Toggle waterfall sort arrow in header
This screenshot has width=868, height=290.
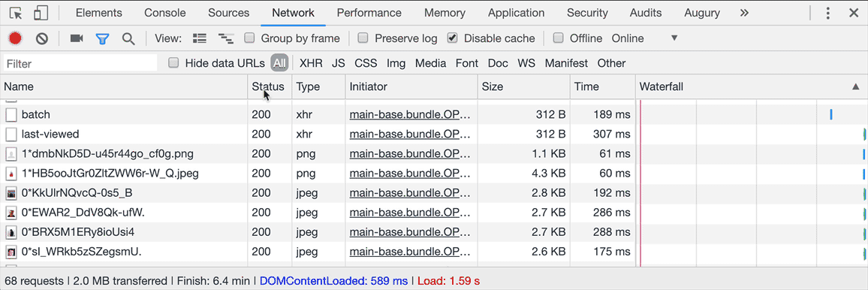856,86
